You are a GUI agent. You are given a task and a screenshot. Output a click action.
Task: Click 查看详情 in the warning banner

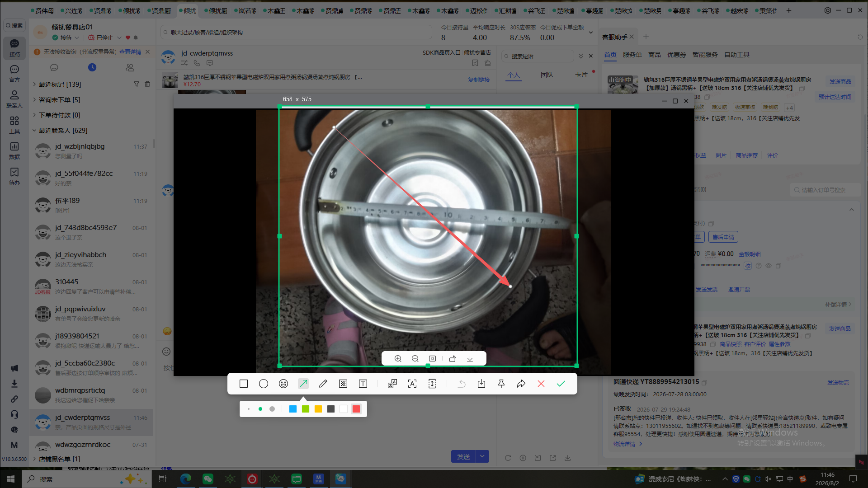pyautogui.click(x=130, y=52)
